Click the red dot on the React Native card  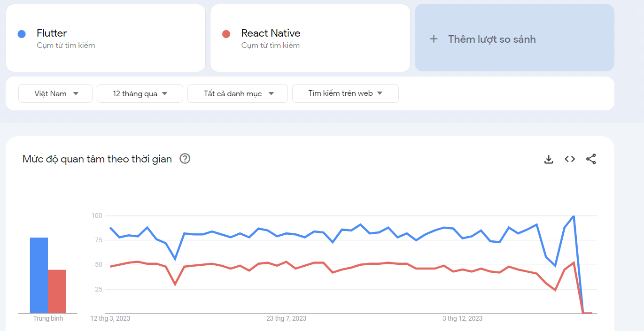point(225,33)
